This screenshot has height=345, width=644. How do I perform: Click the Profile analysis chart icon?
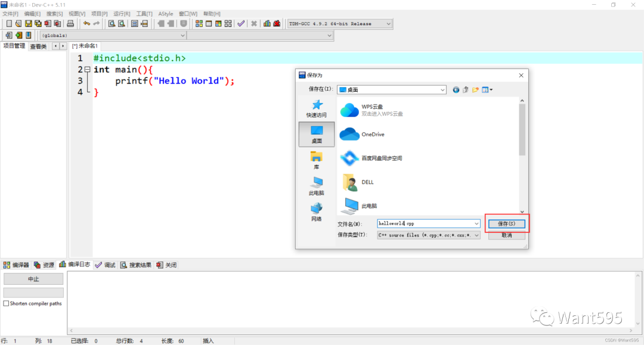[x=267, y=24]
